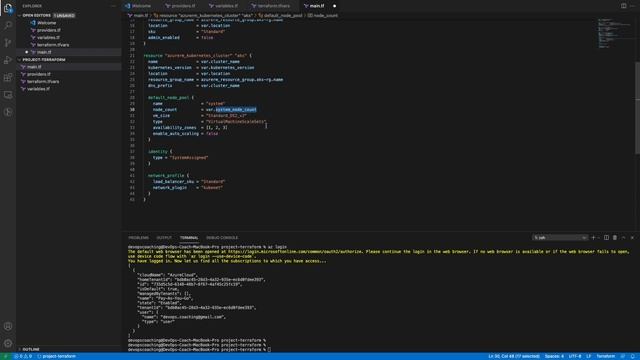Screen dimensions: 640x360
Task: Open the Extensions view in activity bar
Action: (x=8, y=78)
